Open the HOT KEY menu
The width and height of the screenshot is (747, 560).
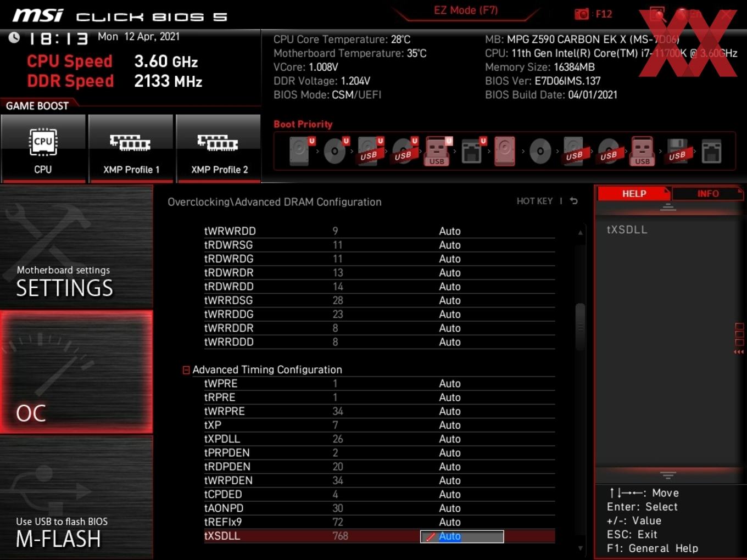[x=534, y=201]
